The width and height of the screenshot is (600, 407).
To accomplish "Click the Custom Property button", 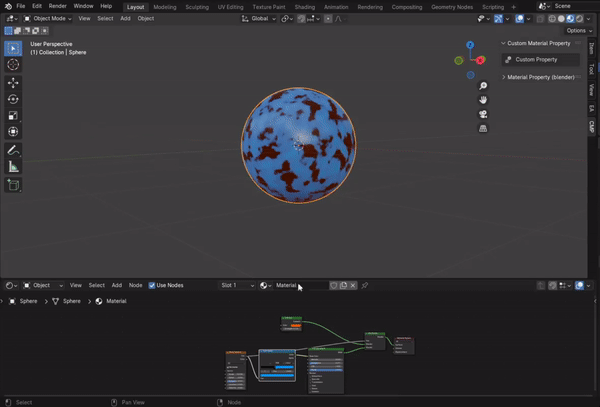I will click(x=541, y=60).
